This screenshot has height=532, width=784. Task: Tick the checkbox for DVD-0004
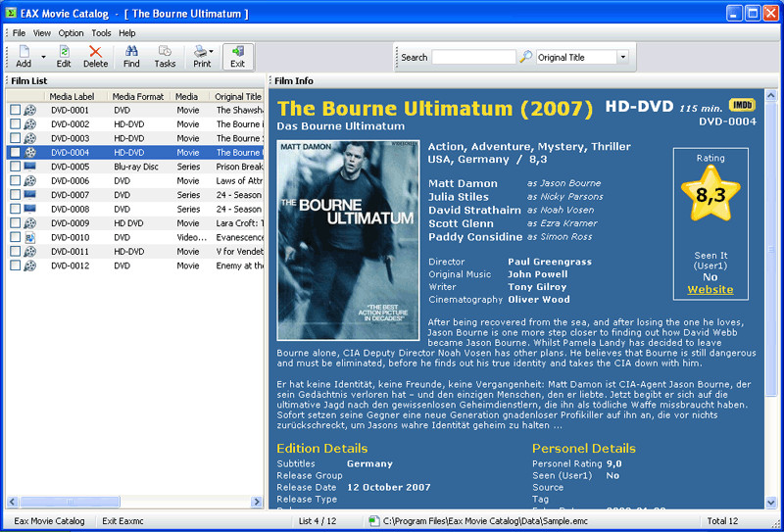coord(16,152)
